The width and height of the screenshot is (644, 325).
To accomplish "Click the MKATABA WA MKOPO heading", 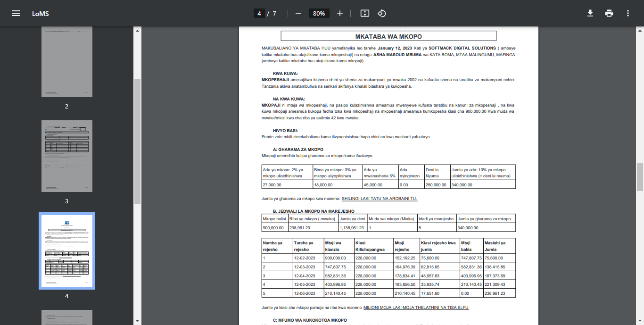I will pos(388,36).
